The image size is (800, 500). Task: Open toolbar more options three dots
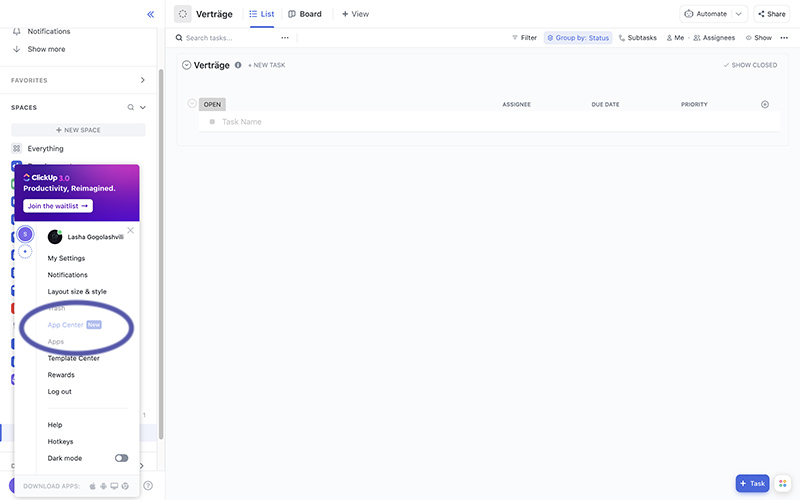tap(784, 38)
